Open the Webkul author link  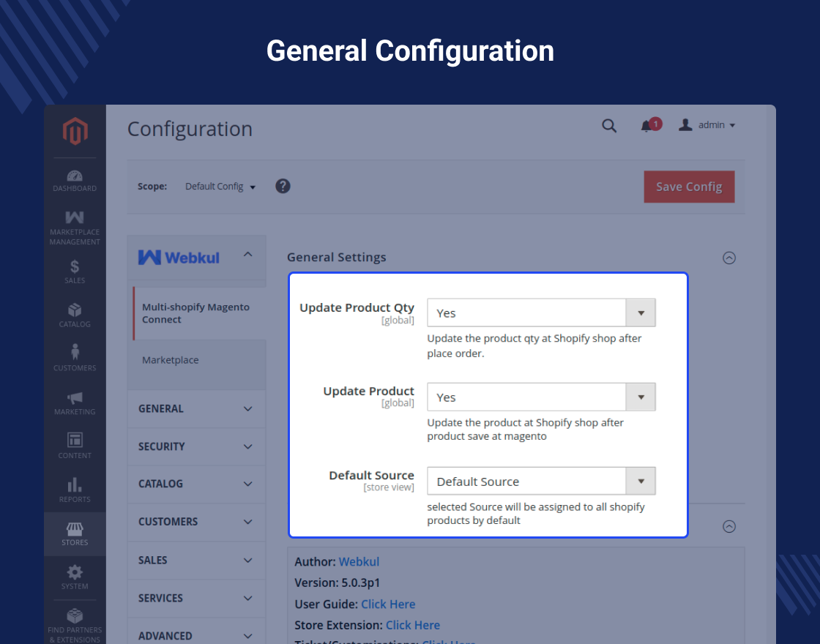pos(359,561)
